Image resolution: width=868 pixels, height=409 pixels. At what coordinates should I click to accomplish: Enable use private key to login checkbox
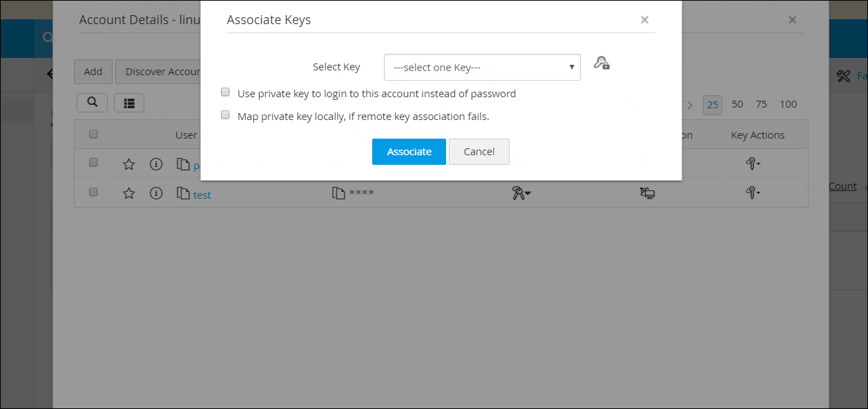(225, 92)
